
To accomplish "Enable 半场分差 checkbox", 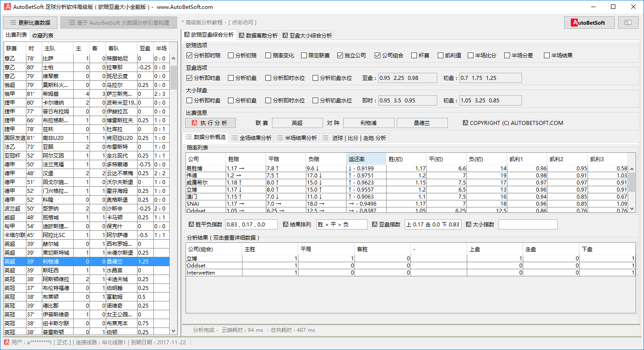I will [x=519, y=56].
